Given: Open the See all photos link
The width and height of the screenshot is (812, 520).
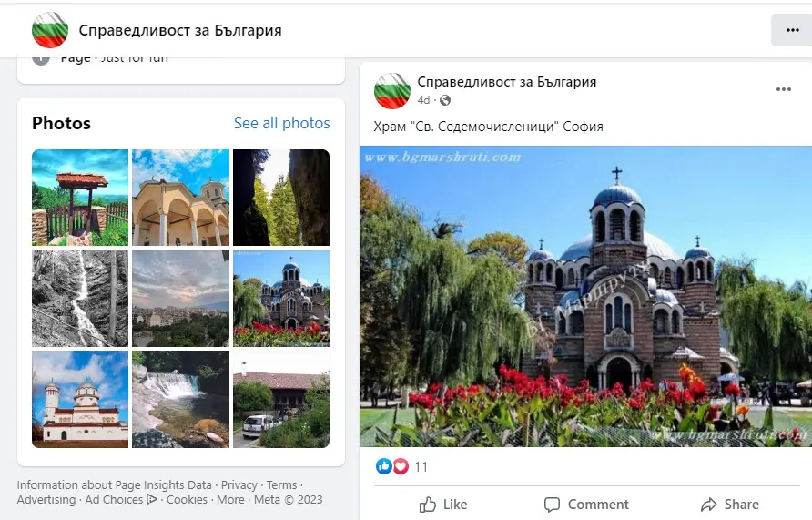Looking at the screenshot, I should (x=281, y=123).
